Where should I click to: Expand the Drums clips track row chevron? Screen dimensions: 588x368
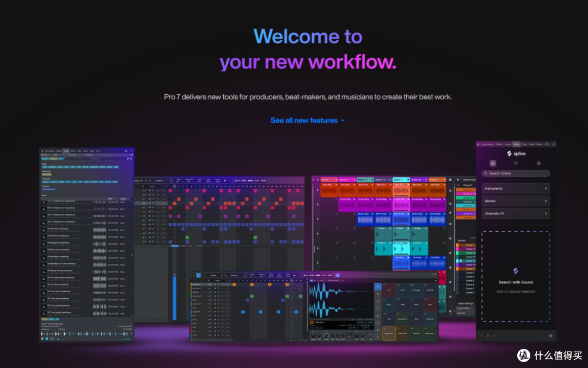[317, 219]
